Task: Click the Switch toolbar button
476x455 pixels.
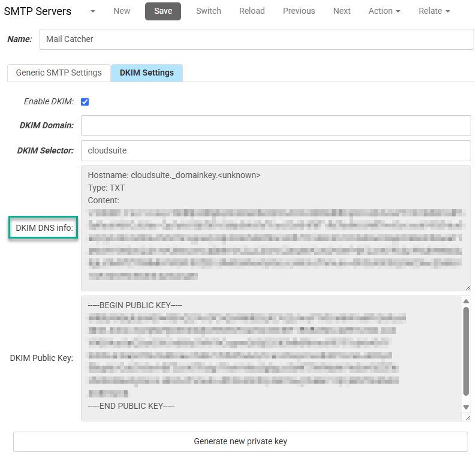Action: click(x=209, y=11)
